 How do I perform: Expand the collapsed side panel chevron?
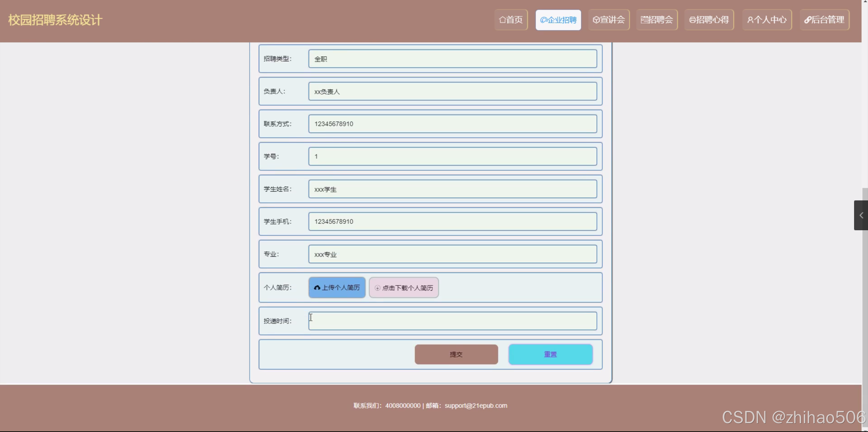click(x=861, y=215)
